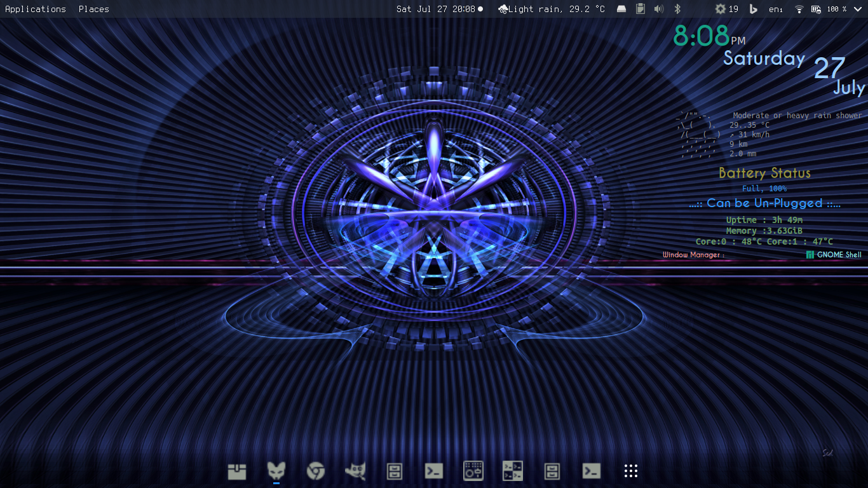
Task: Click the clipboard tray icon
Action: click(641, 9)
